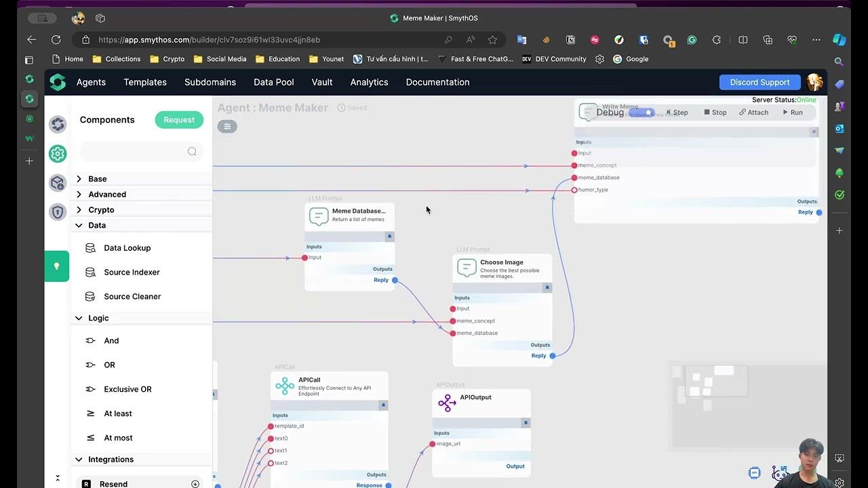Click the Run debug button
The height and width of the screenshot is (488, 868).
(793, 113)
